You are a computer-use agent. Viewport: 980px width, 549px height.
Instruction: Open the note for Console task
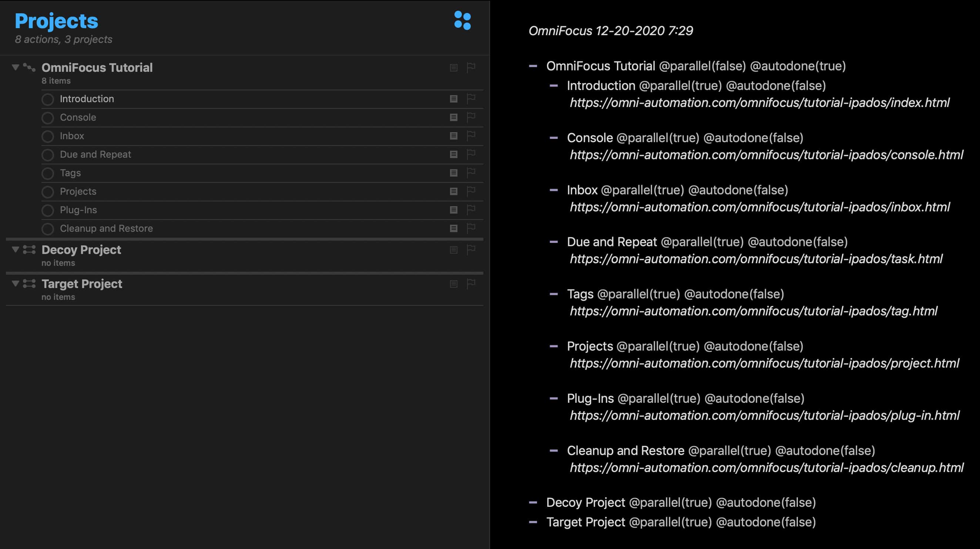point(453,118)
